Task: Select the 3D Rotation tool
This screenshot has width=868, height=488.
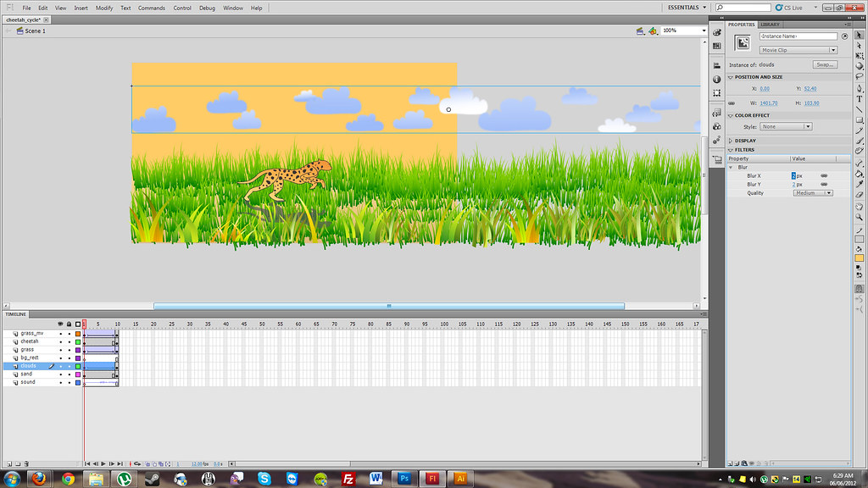Action: tap(860, 66)
